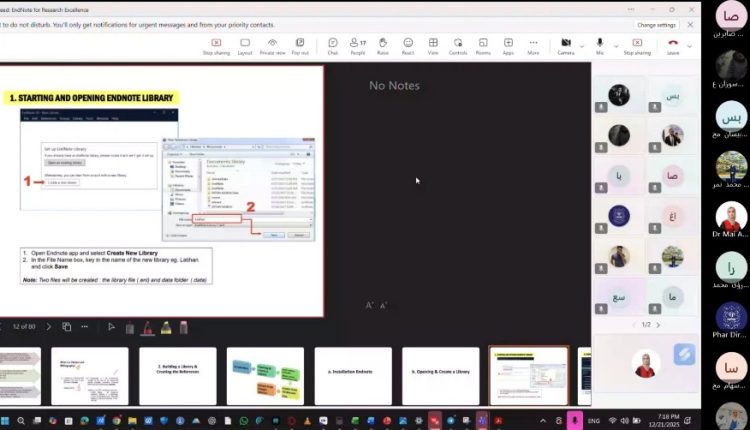Expand the Mic options dropdown arrow
This screenshot has width=750, height=430.
click(x=613, y=44)
